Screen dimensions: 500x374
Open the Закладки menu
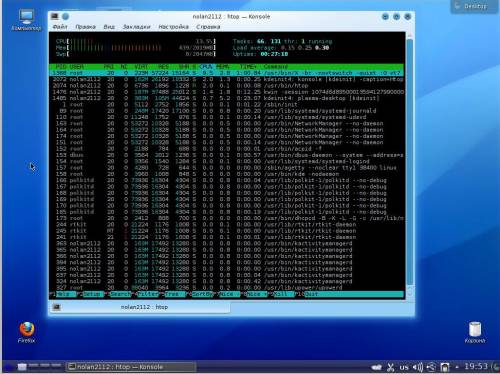(136, 27)
